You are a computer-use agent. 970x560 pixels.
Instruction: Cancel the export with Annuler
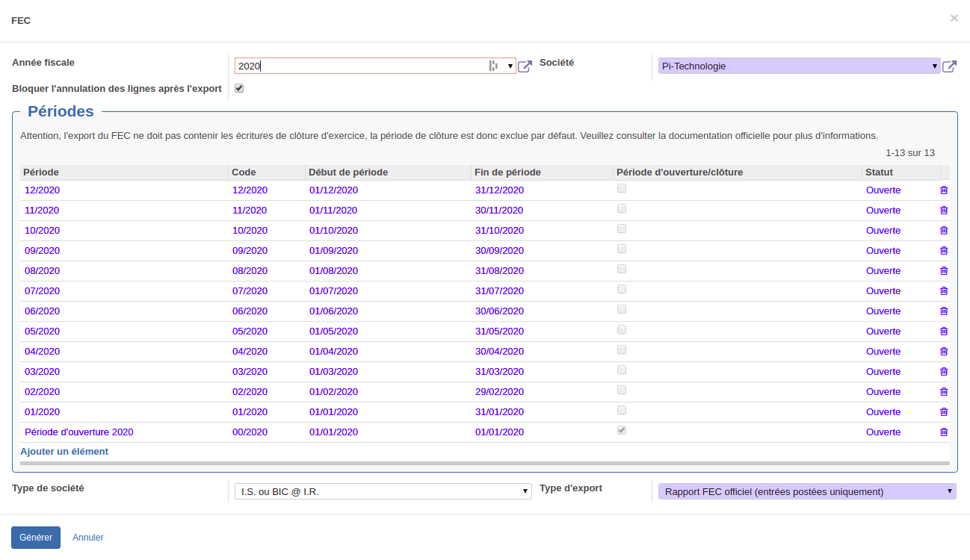(88, 538)
